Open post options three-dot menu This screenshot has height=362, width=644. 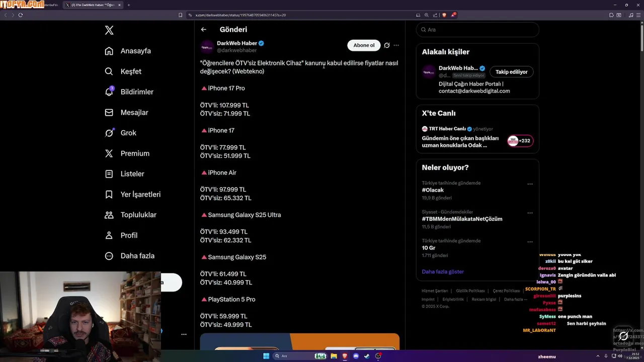pos(396,45)
